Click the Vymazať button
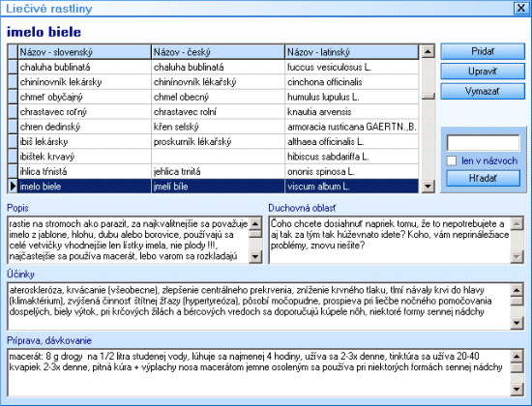This screenshot has height=406, width=532. tap(483, 91)
